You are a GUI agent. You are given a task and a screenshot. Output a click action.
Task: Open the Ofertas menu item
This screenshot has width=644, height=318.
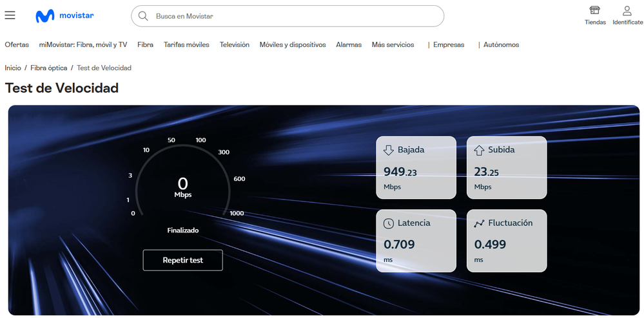tap(17, 45)
